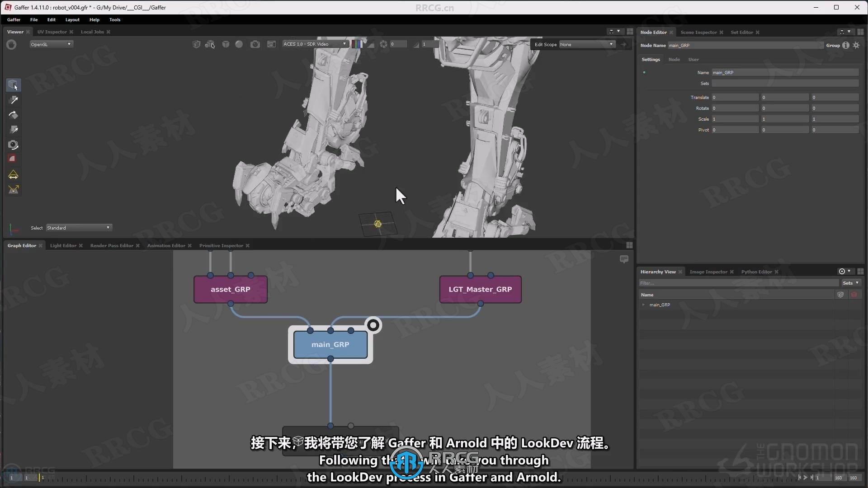Click the timeline frame ruler
Image resolution: width=868 pixels, height=488 pixels.
pyautogui.click(x=418, y=478)
